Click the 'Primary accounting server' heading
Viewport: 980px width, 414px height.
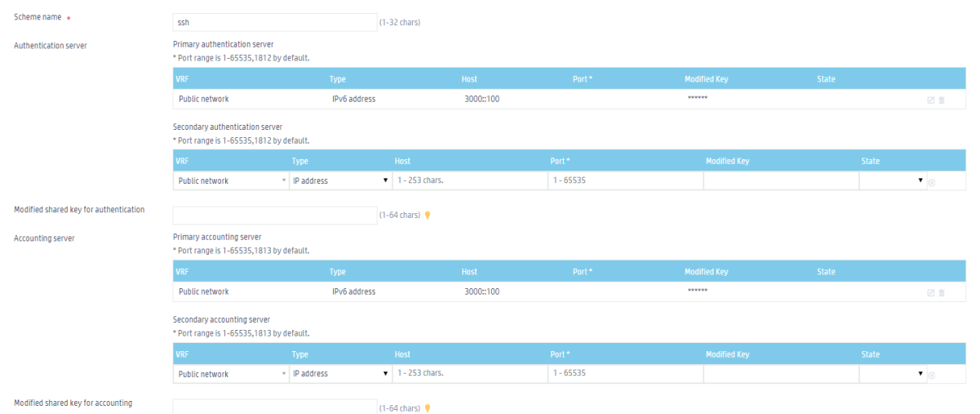coord(217,237)
